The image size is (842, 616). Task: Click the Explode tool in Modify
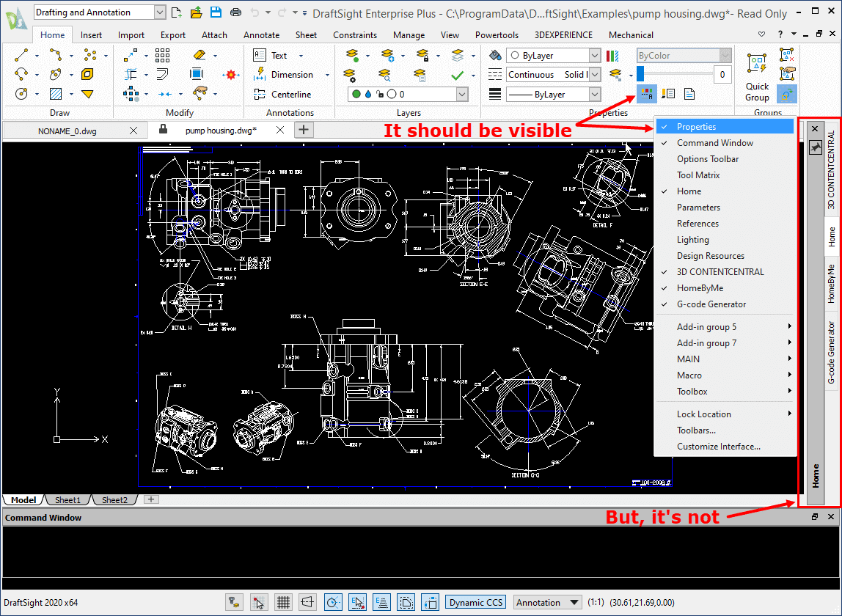point(231,75)
